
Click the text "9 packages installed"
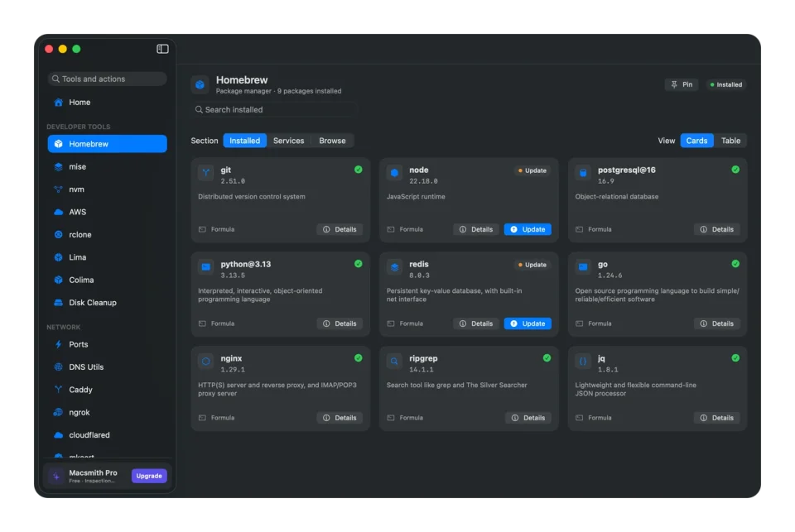pyautogui.click(x=309, y=91)
